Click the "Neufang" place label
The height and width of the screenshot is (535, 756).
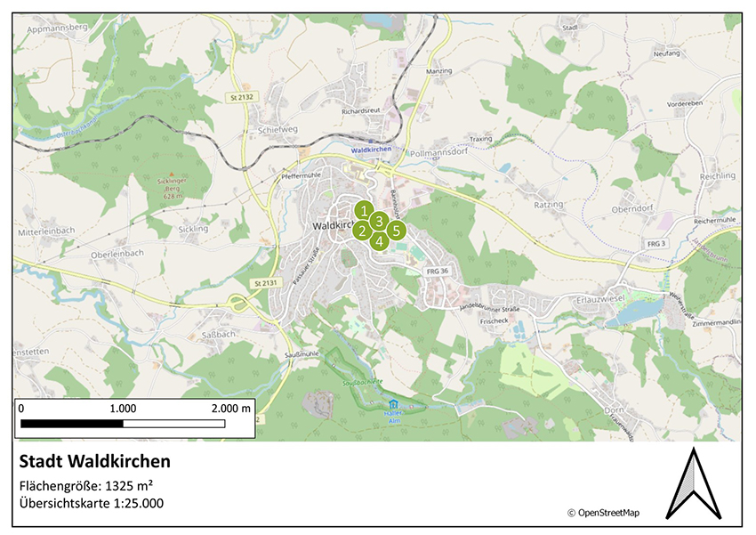pyautogui.click(x=666, y=53)
